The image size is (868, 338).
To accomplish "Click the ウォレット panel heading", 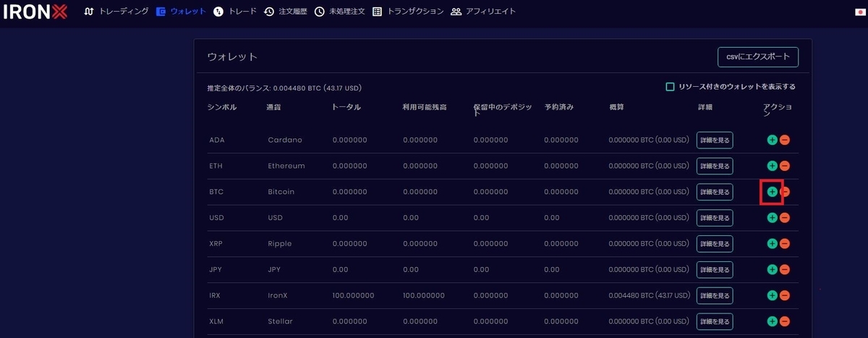I will click(232, 56).
